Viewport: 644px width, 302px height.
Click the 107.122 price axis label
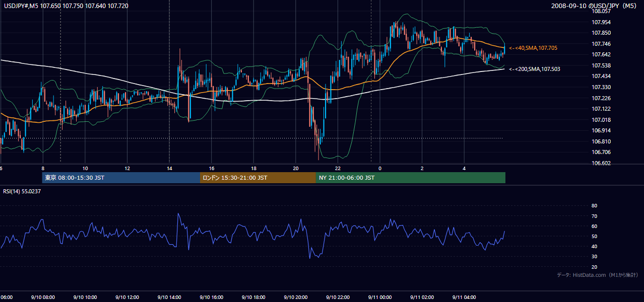tap(601, 109)
